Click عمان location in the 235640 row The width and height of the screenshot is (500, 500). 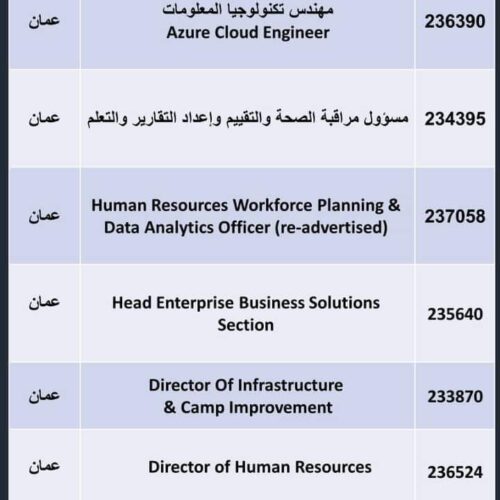[44, 302]
